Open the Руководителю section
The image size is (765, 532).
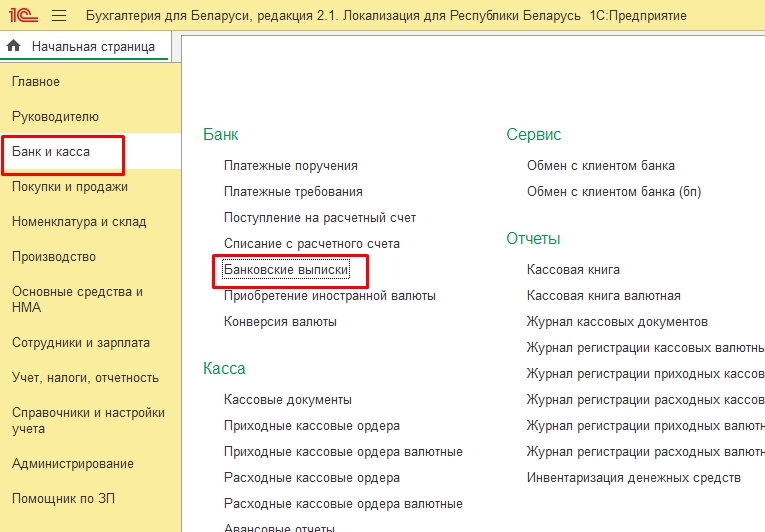pyautogui.click(x=55, y=117)
